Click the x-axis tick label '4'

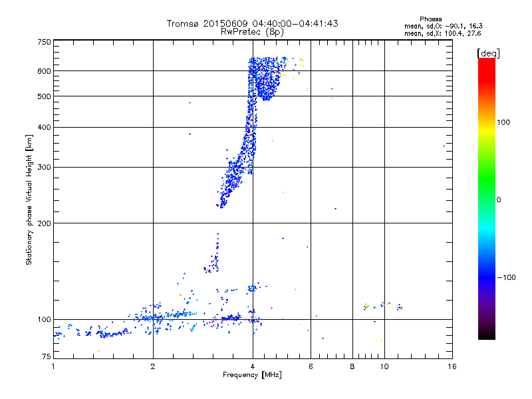(x=253, y=366)
